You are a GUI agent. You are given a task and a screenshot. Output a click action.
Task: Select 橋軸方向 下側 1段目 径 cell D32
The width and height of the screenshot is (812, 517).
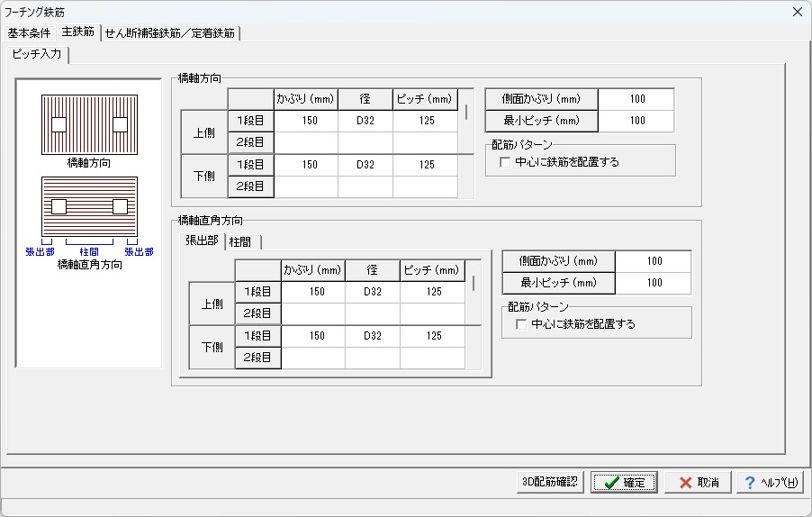[365, 165]
